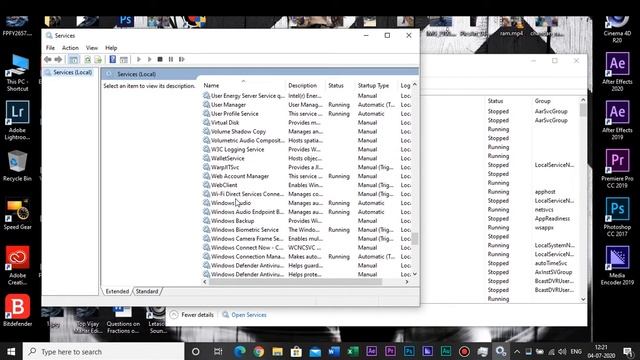Select Services (Local) in the tree
Viewport: 640px width, 360px height.
click(72, 72)
